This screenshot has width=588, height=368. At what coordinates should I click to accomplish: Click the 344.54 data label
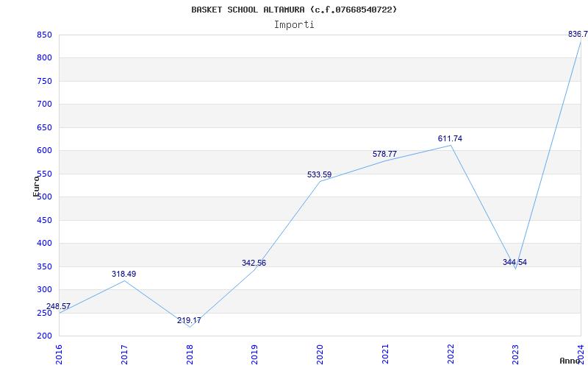pyautogui.click(x=515, y=262)
